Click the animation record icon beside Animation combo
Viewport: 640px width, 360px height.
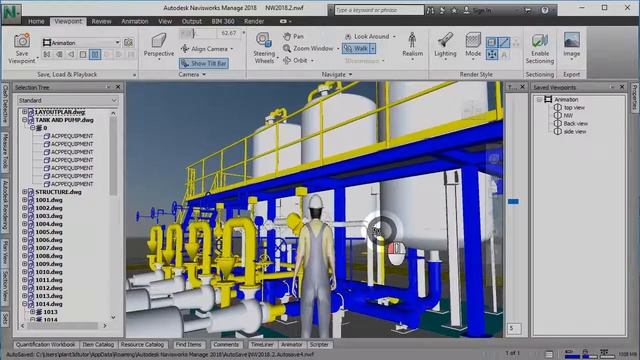coord(128,42)
